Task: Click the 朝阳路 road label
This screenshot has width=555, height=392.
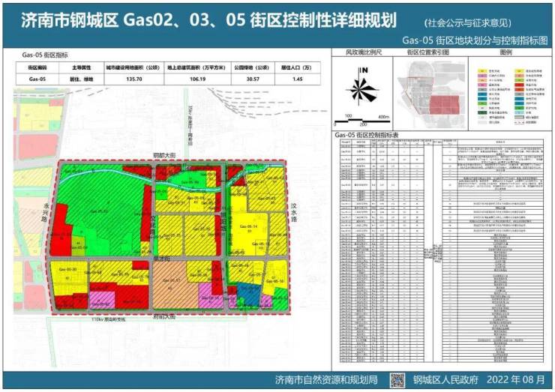Action: 223,222
